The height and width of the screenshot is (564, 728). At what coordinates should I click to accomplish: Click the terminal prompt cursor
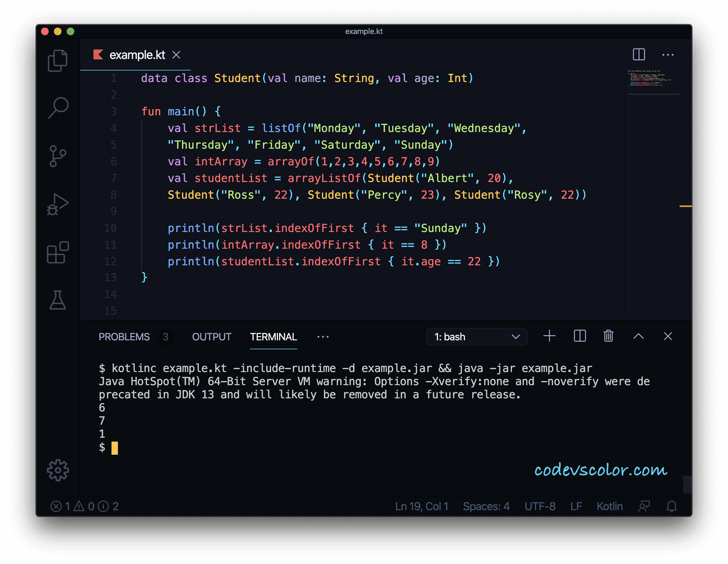(114, 448)
